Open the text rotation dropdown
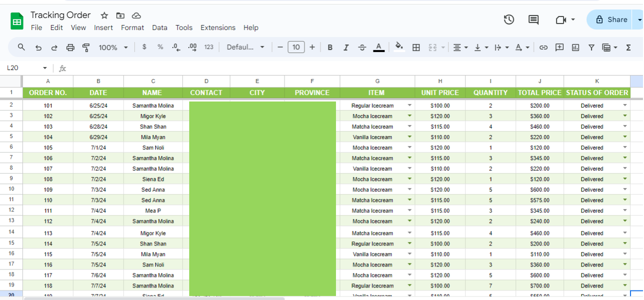This screenshot has height=300, width=644. [x=522, y=47]
